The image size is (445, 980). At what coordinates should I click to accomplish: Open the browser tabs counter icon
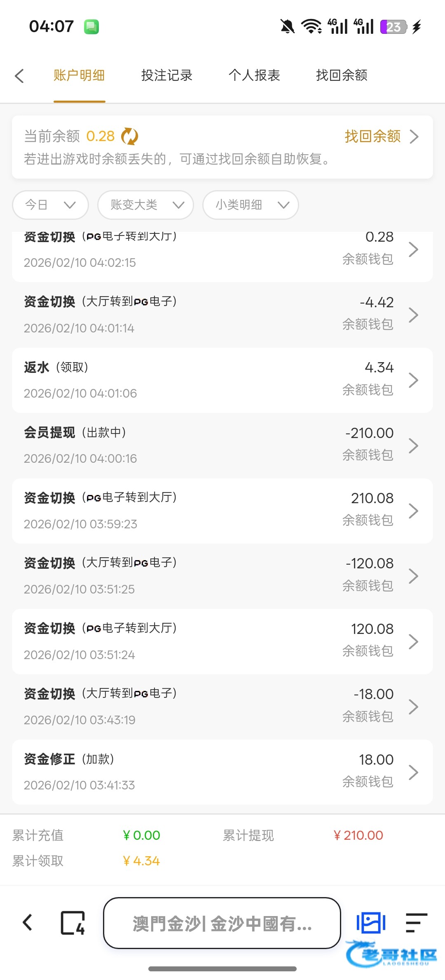click(x=73, y=923)
